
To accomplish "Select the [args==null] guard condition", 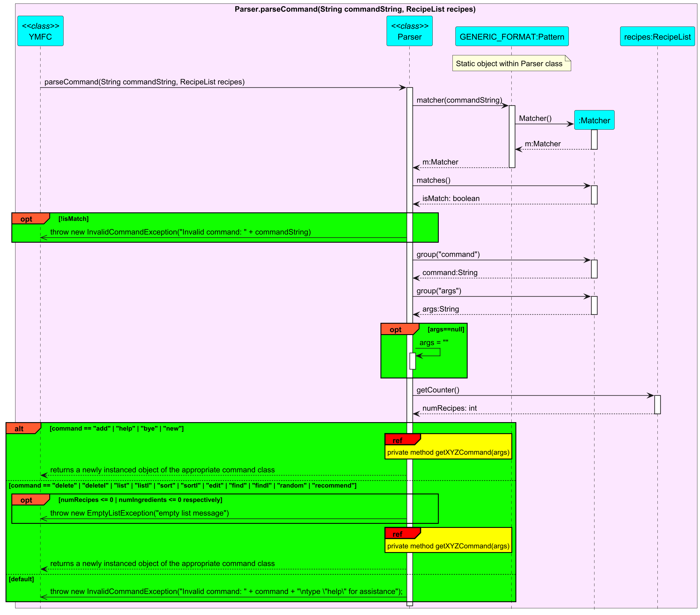I will click(x=445, y=329).
